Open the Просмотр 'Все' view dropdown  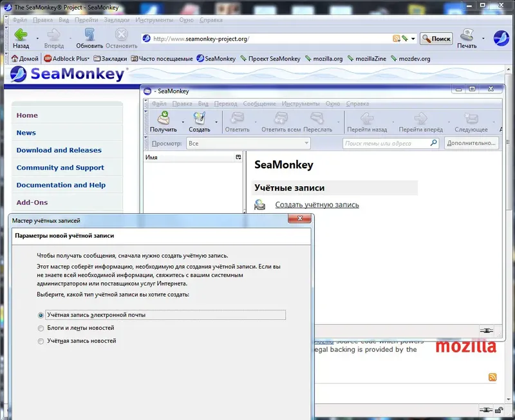pos(248,143)
